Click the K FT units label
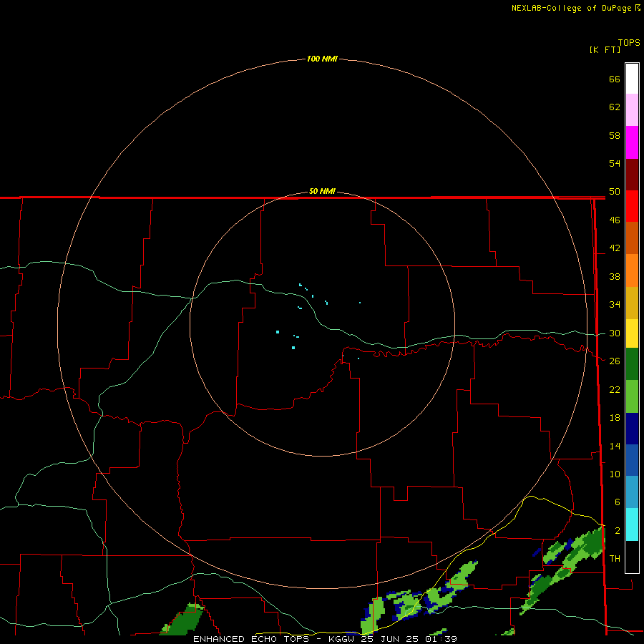Screen dimensions: 644x644 [605, 49]
